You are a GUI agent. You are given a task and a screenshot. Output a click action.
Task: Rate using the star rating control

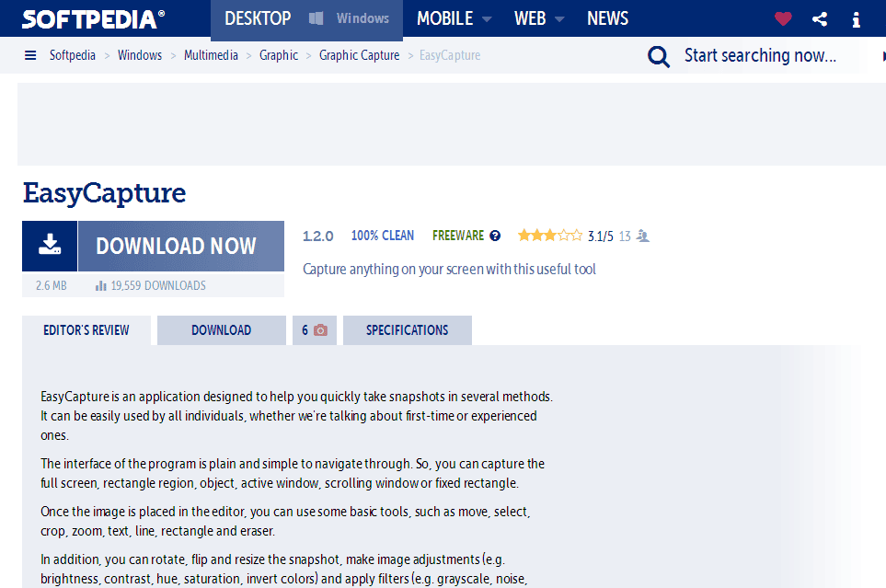pos(550,236)
